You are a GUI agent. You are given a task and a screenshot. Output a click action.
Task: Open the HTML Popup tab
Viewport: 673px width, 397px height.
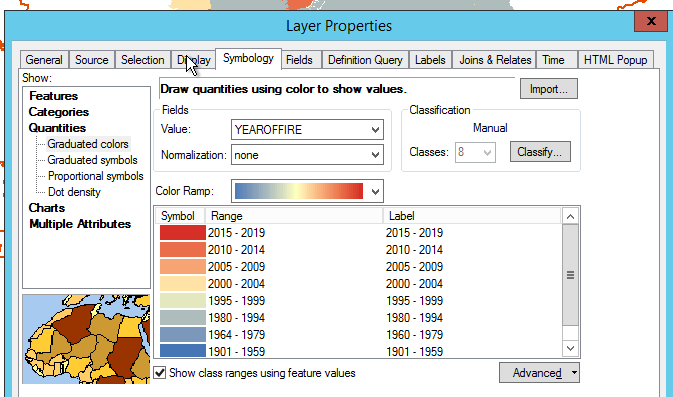(615, 60)
